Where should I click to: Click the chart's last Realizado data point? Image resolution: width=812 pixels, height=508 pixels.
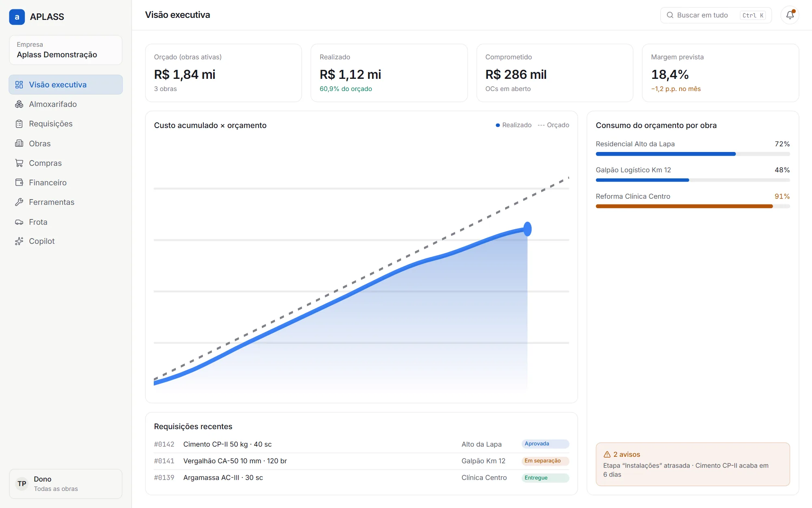(527, 229)
